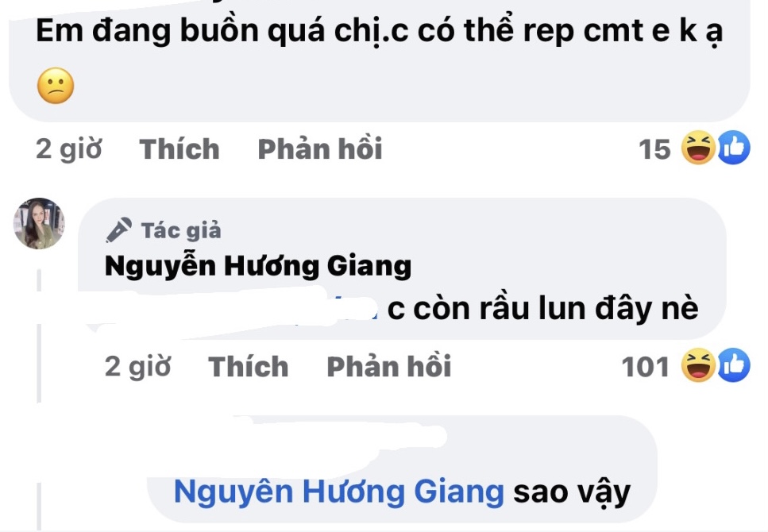
Task: Click the sad face emoji in the comment
Action: coord(56,86)
